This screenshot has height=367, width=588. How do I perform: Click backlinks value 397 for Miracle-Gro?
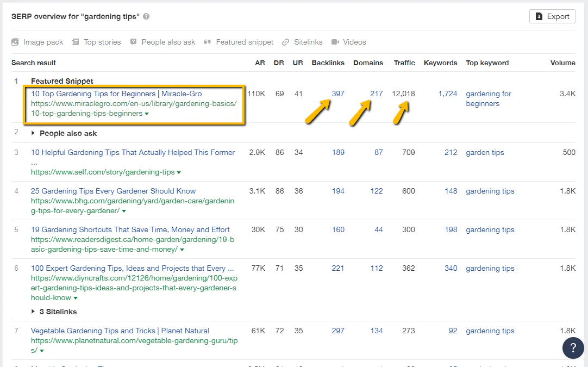338,94
